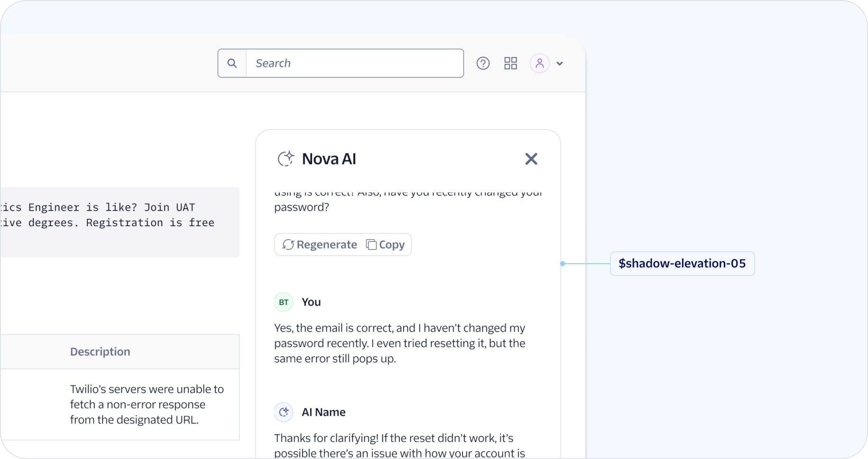Click the AI Name sparkle avatar
This screenshot has height=459, width=868.
pos(284,412)
